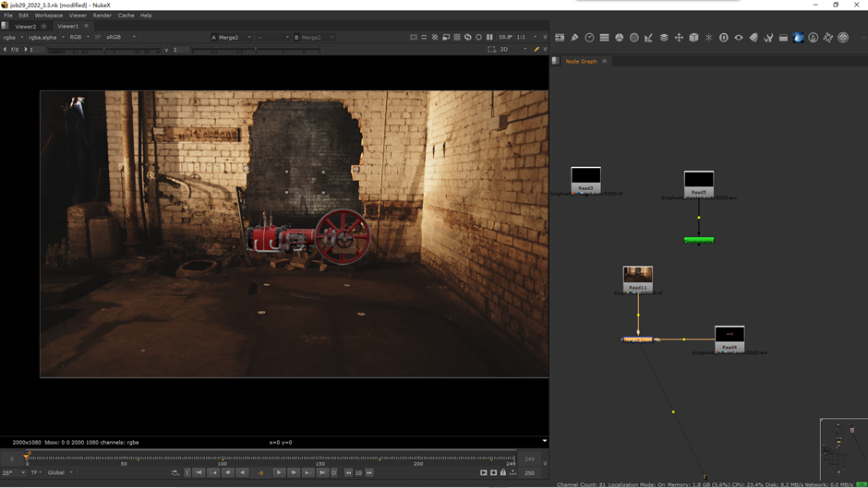Viewport: 868px width, 488px height.
Task: Open the Keyer nodes arrow icon
Action: click(x=649, y=38)
